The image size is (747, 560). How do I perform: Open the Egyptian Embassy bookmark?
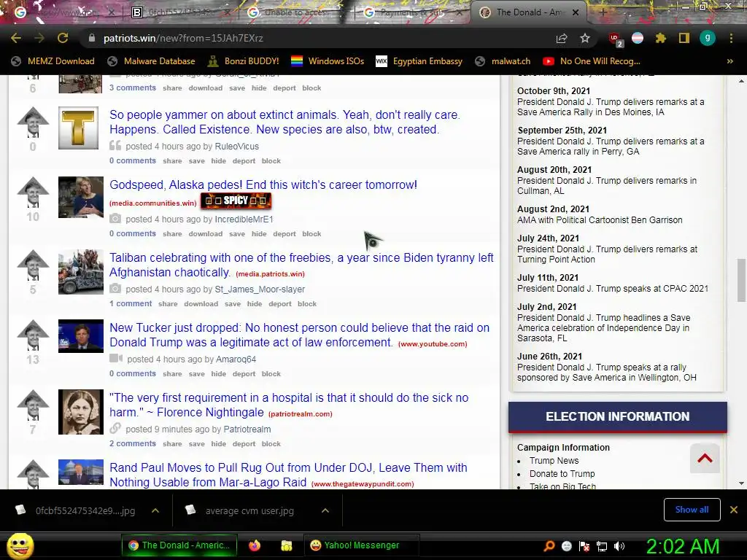419,61
